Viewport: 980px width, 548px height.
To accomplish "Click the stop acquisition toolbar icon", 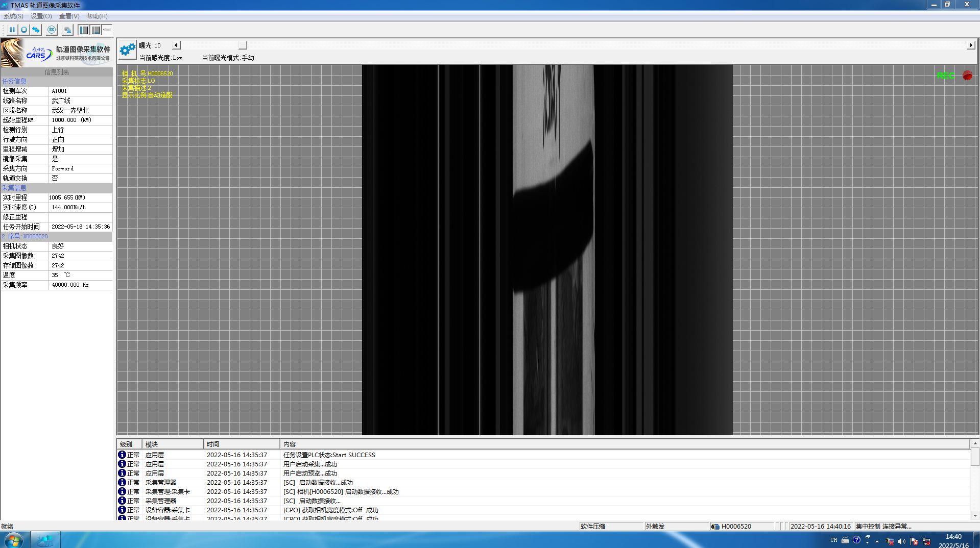I will 24,30.
